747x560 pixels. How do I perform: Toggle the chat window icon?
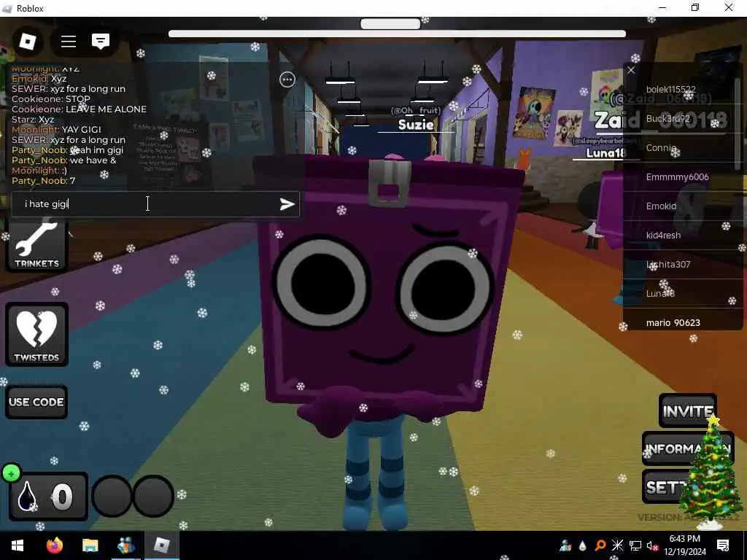click(101, 42)
